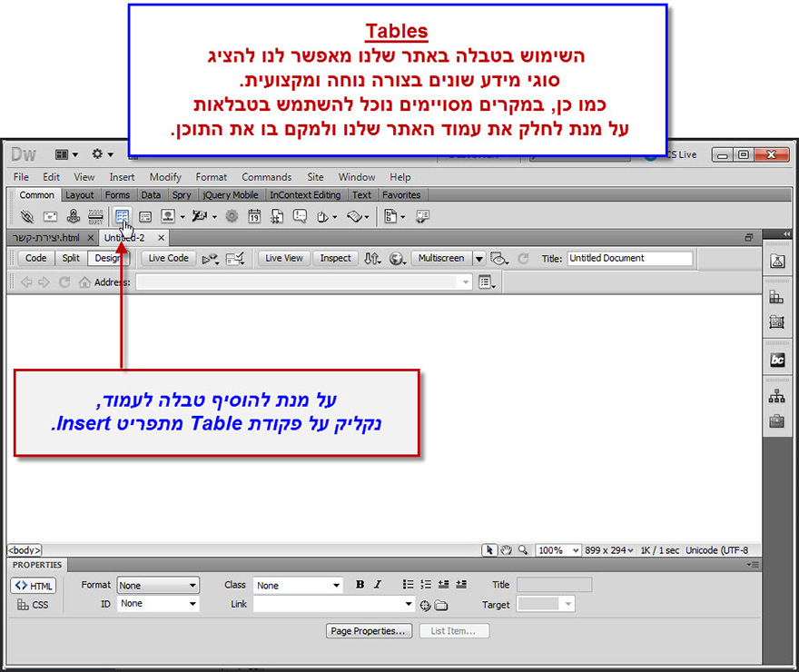
Task: Open the window size 899 x 294 menu
Action: tap(609, 550)
